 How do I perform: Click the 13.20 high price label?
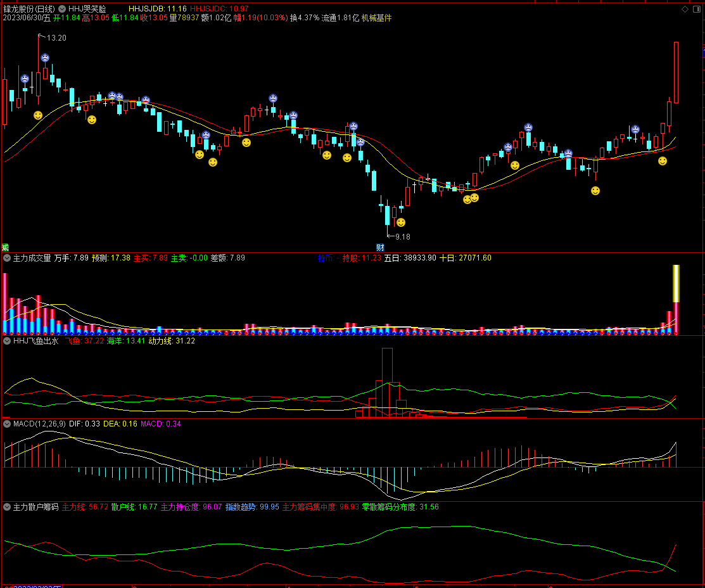(57, 38)
